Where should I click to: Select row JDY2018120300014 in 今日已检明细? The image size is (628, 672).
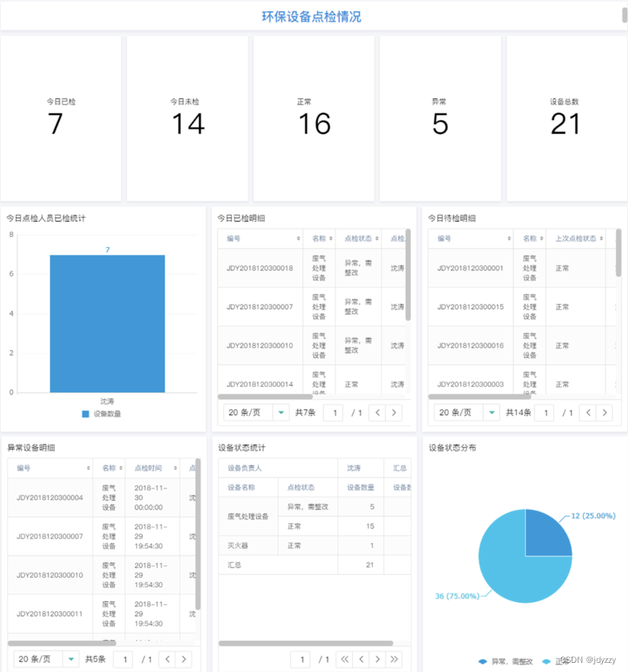pos(312,379)
